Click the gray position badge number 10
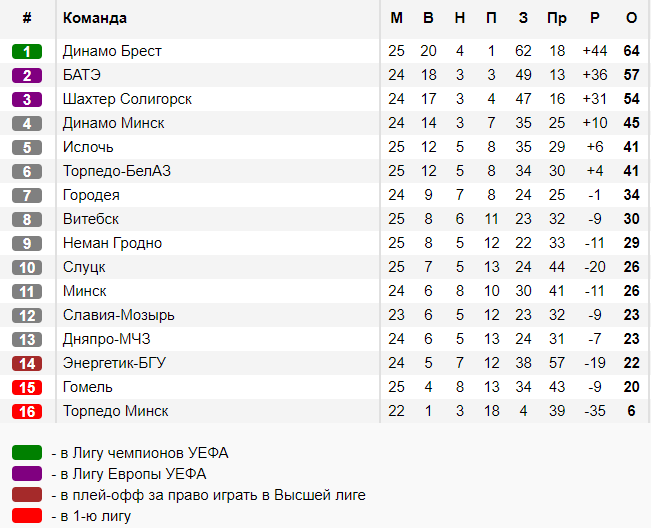This screenshot has width=651, height=528. click(27, 267)
